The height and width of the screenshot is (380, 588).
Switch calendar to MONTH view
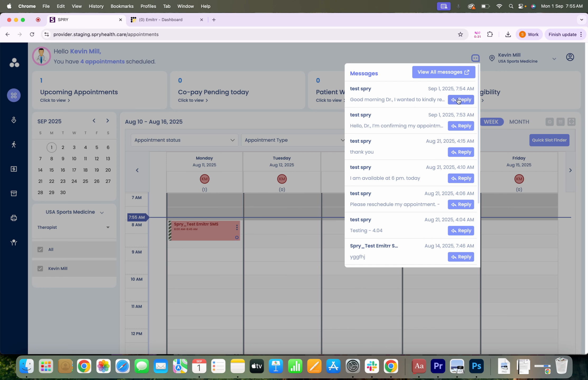[519, 122]
